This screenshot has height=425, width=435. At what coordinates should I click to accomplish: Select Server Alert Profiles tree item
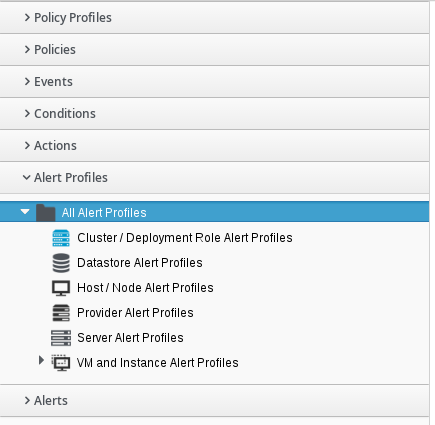[130, 338]
